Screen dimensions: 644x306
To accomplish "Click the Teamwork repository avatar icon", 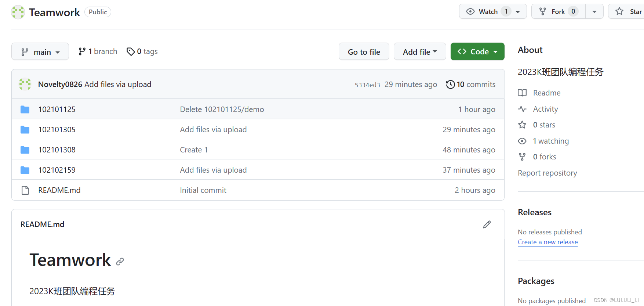I will (18, 12).
